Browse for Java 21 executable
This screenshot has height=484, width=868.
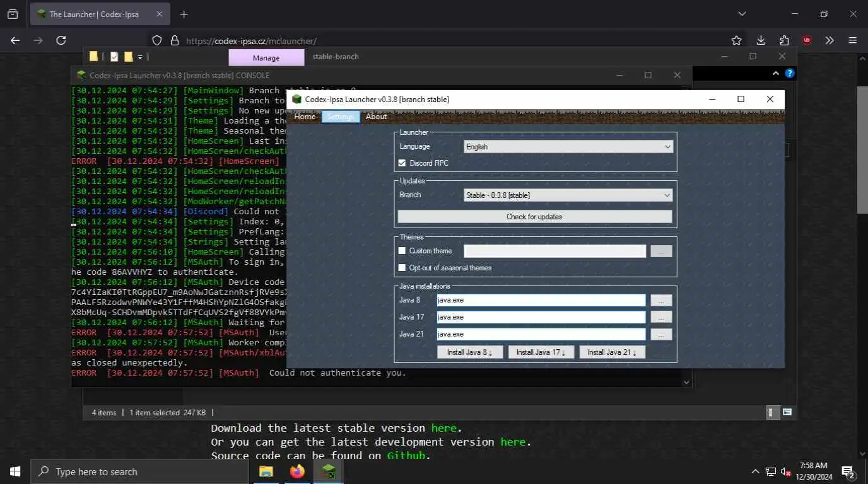(x=661, y=335)
